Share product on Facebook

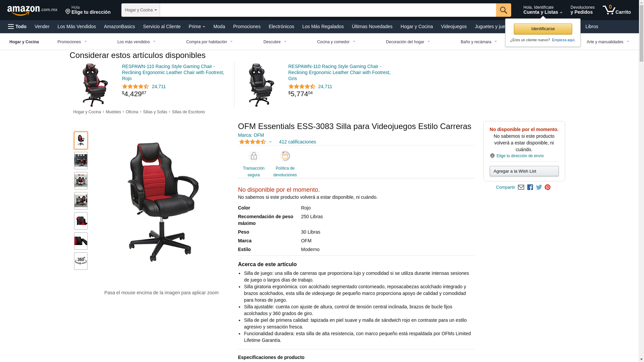[530, 187]
